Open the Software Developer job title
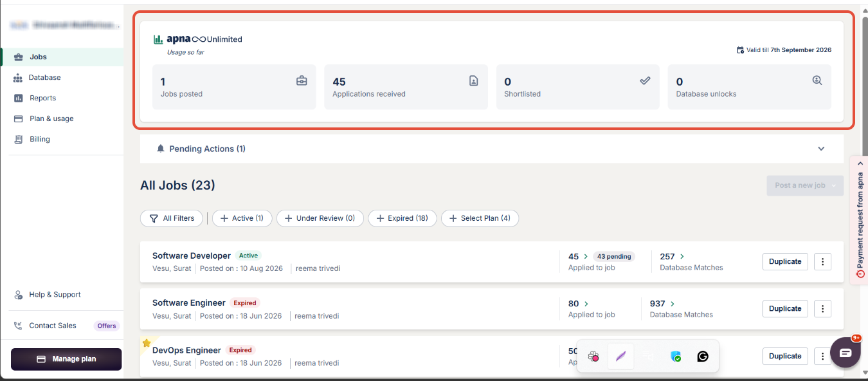 click(192, 256)
